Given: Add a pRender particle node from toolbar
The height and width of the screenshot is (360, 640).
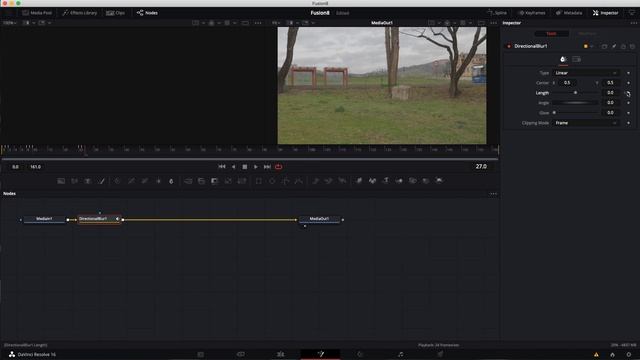Looking at the screenshot, I should click(342, 181).
